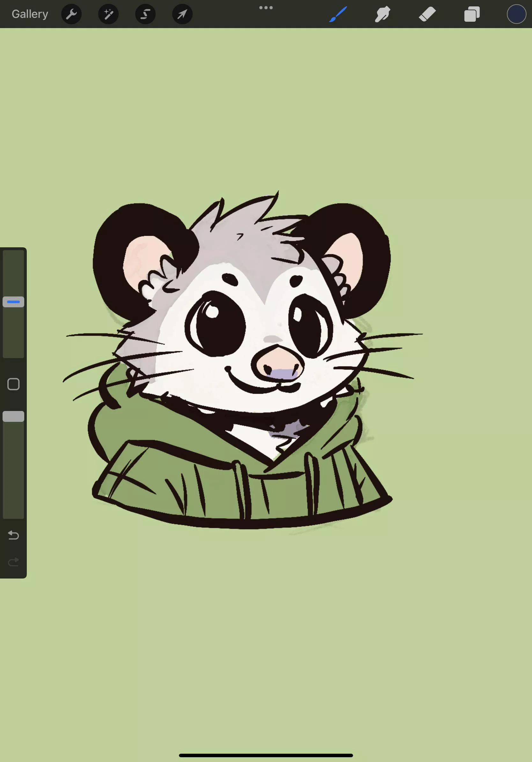Activate the Transform arrow tool
The width and height of the screenshot is (532, 762).
coord(182,14)
